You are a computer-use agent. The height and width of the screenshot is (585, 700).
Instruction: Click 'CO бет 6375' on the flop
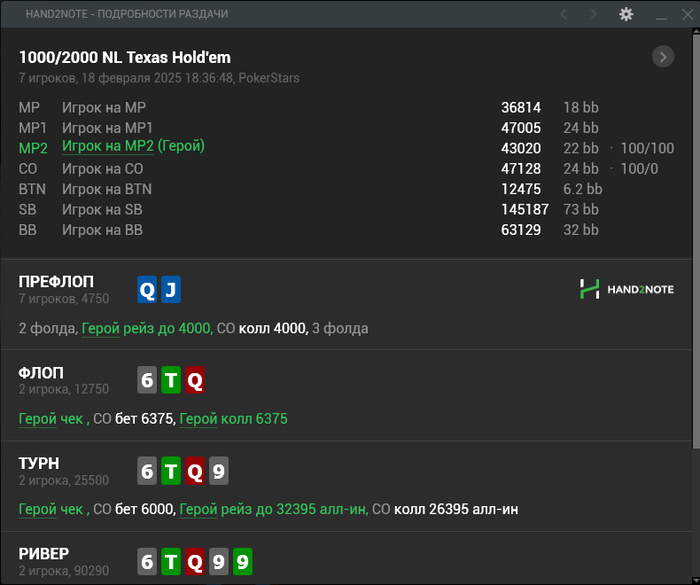click(134, 419)
